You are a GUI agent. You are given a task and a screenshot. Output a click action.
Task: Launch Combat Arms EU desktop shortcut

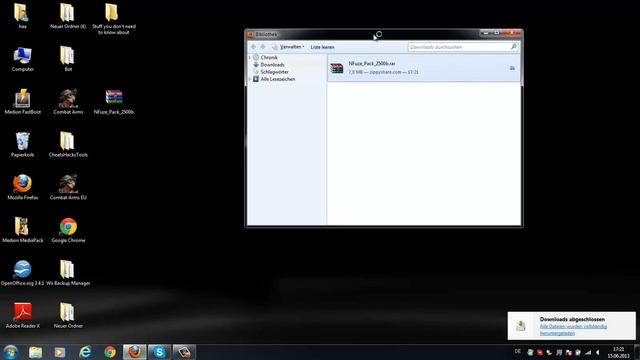[x=68, y=187]
